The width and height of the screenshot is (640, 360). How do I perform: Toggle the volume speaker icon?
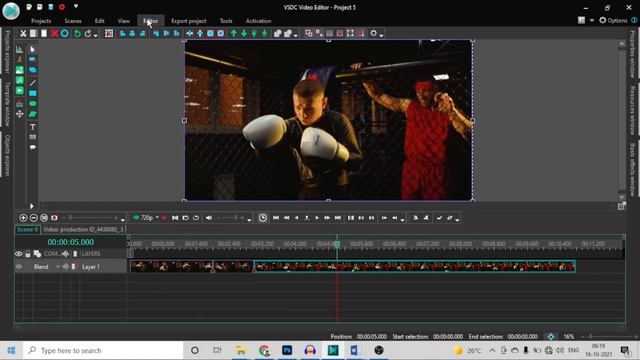[209, 218]
